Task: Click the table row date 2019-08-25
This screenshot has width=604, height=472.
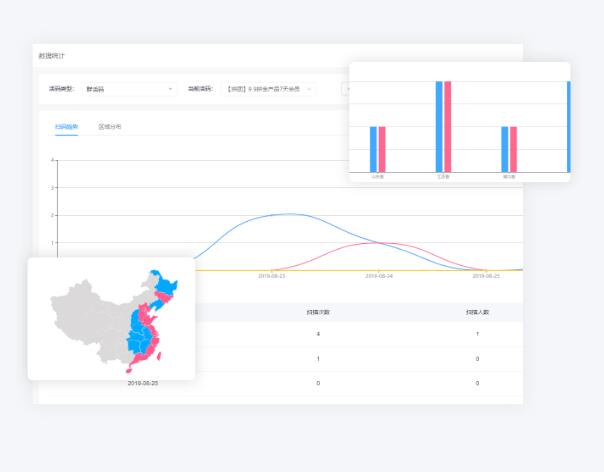Action: tap(143, 383)
